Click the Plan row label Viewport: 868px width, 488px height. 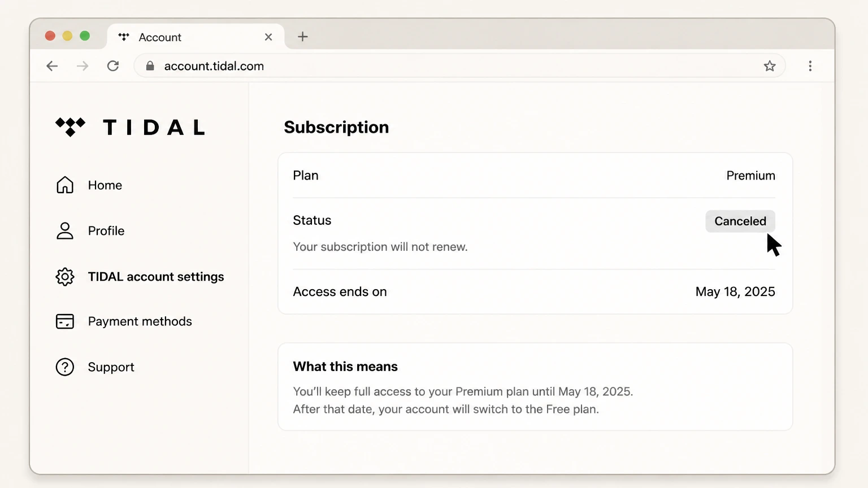coord(306,176)
